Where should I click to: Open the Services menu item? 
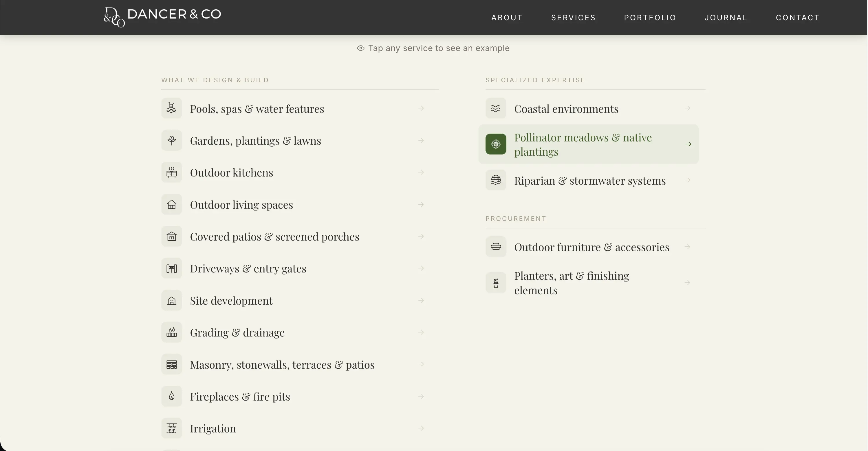click(x=573, y=18)
